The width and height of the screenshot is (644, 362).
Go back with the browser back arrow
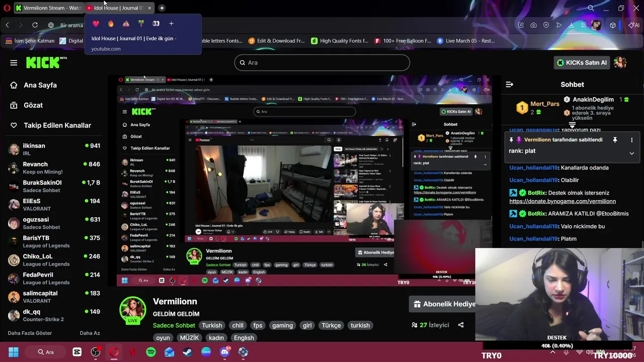tap(7, 25)
